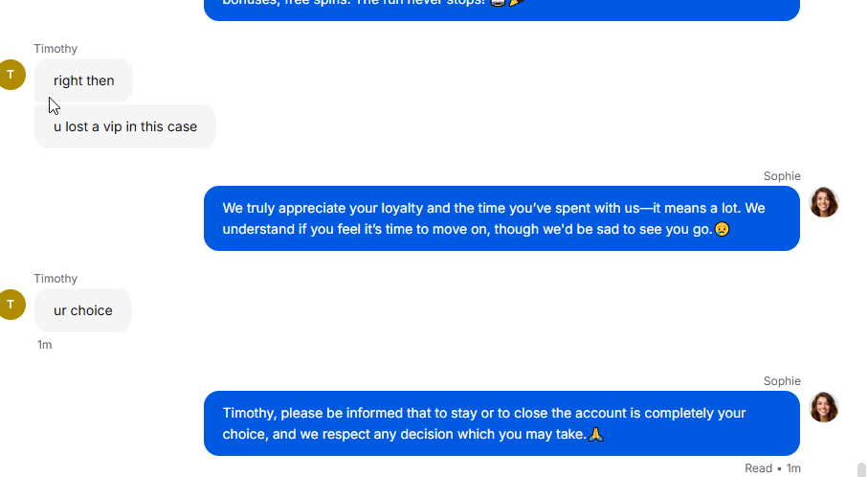The image size is (868, 477).
Task: Click Timothy's avatar beside 'ur choice'
Action: point(11,305)
